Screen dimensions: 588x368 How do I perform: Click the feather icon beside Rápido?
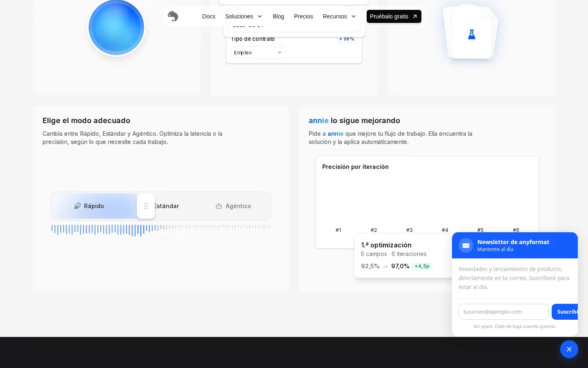point(77,206)
